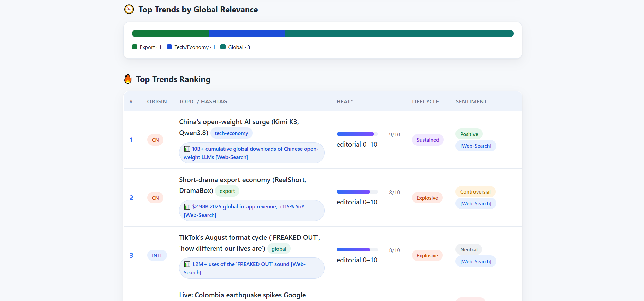The image size is (644, 301).
Task: Click the Sustained lifecycle badge
Action: click(x=428, y=140)
